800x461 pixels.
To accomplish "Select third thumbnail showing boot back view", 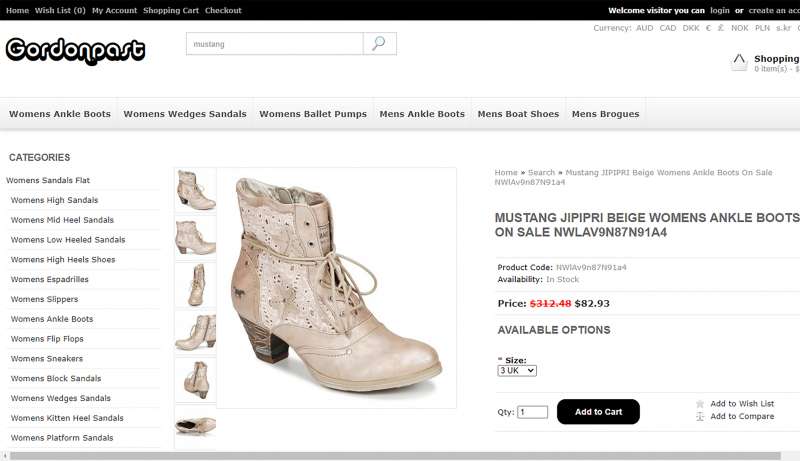I will (195, 285).
